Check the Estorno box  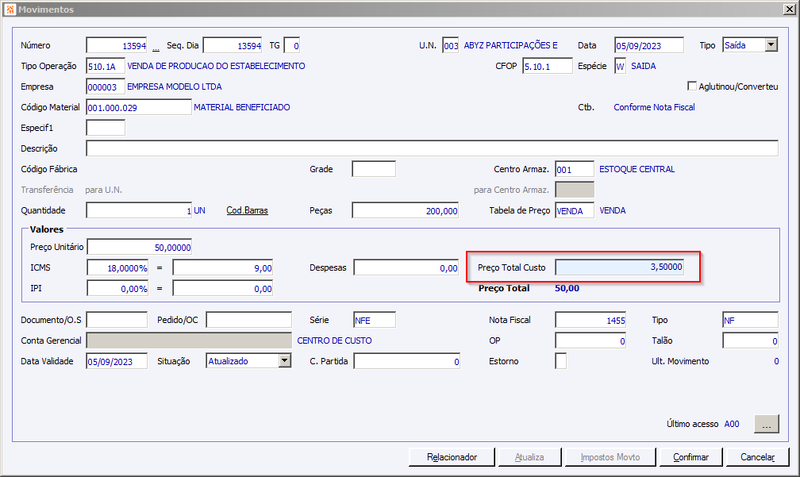(x=561, y=361)
